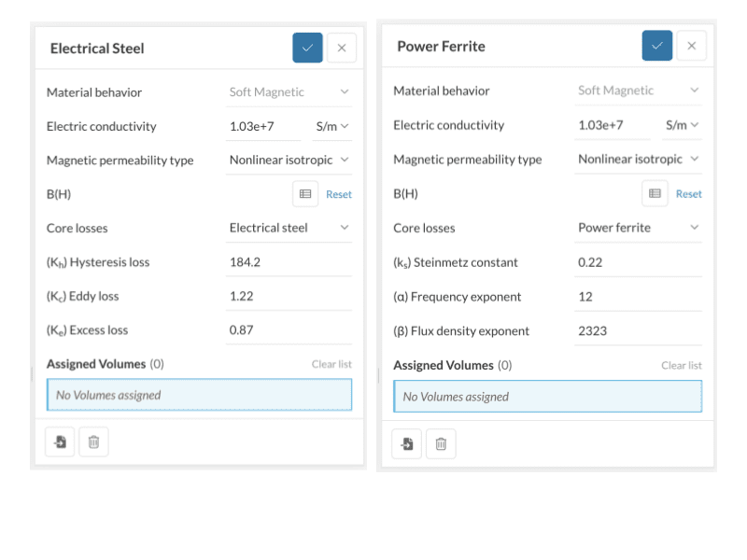The width and height of the screenshot is (747, 560).
Task: Import material in Power Ferrite panel
Action: (x=407, y=443)
